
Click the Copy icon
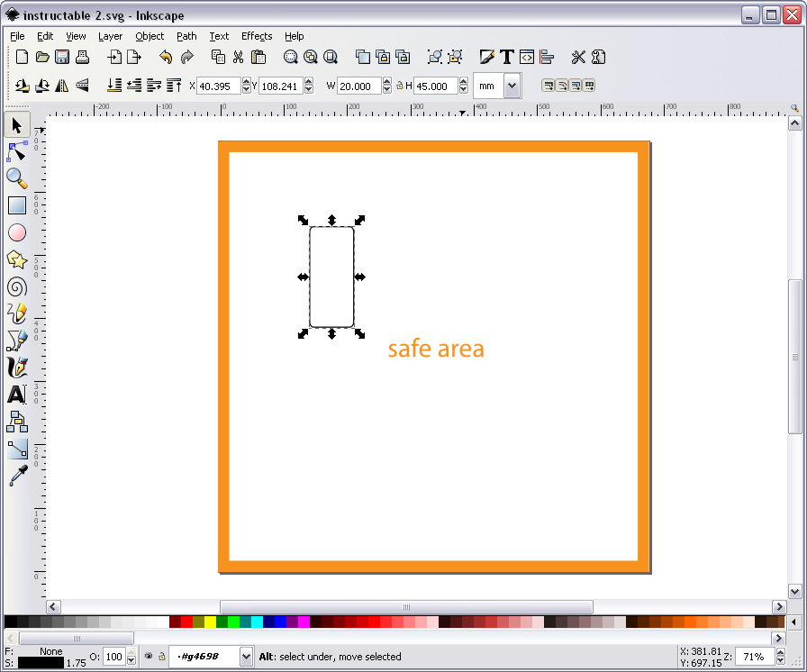(218, 57)
